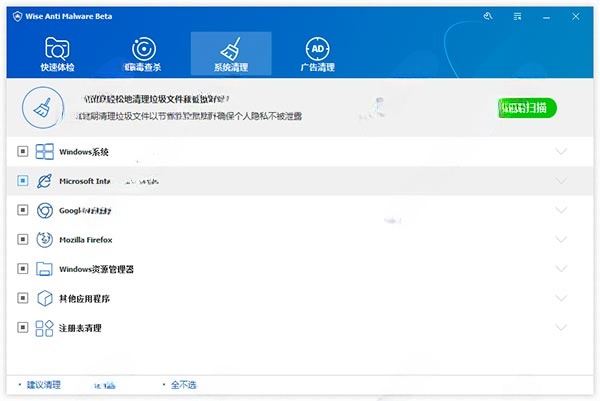This screenshot has height=401, width=600.
Task: Select the Windows资源管理器 label
Action: 96,269
